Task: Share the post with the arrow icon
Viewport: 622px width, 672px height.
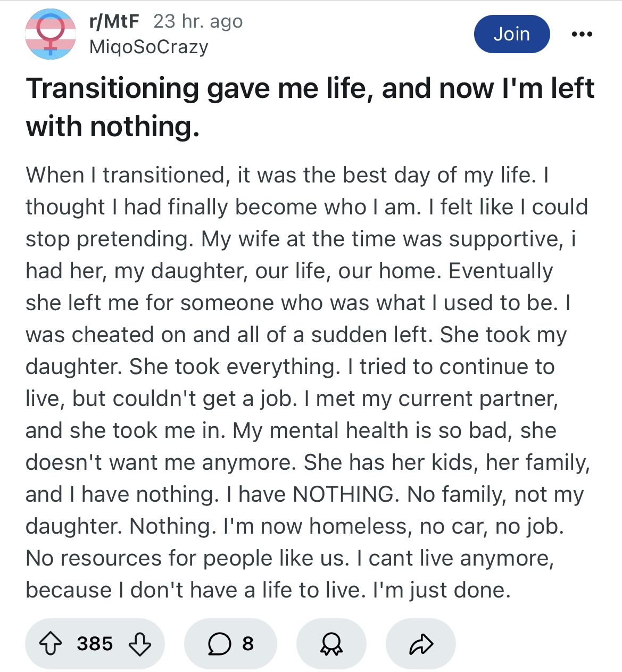Action: pyautogui.click(x=421, y=644)
